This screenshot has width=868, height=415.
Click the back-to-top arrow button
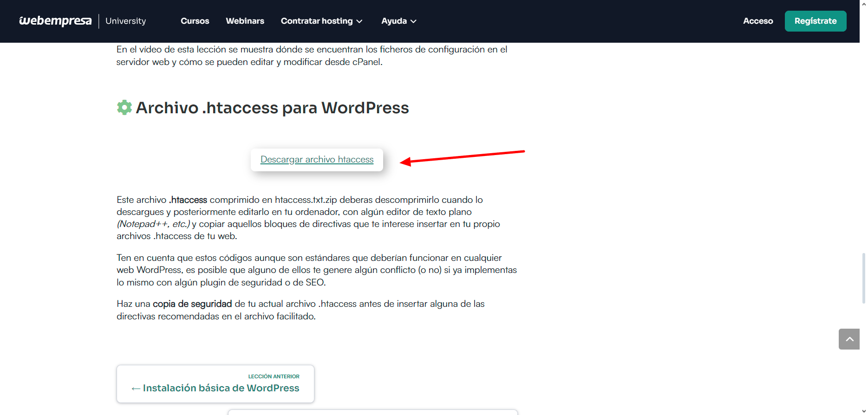[849, 339]
